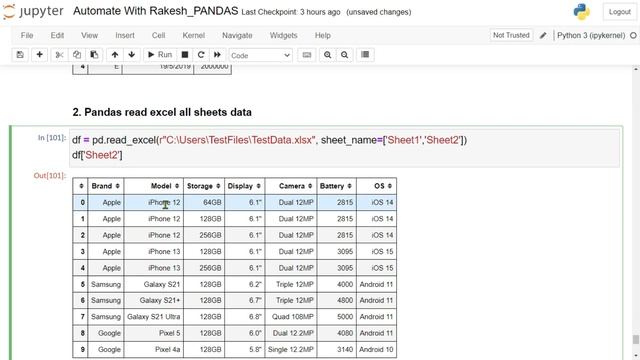The image size is (640, 360).
Task: Click the notebook vertical scrollbar thumb
Action: pos(636,339)
